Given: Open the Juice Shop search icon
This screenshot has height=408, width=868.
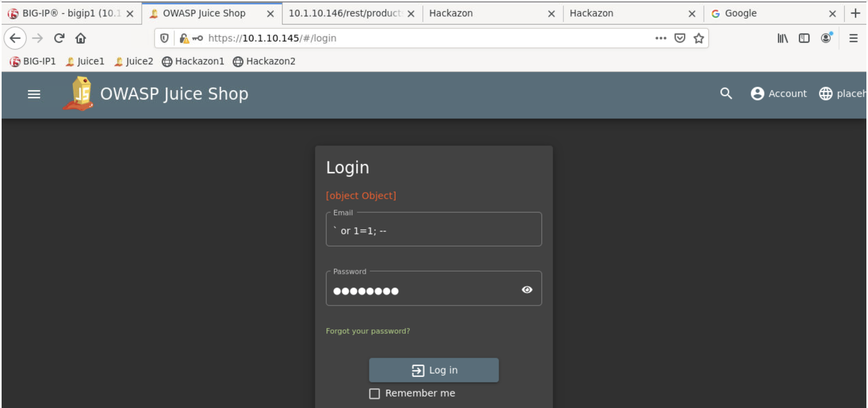Looking at the screenshot, I should [726, 94].
